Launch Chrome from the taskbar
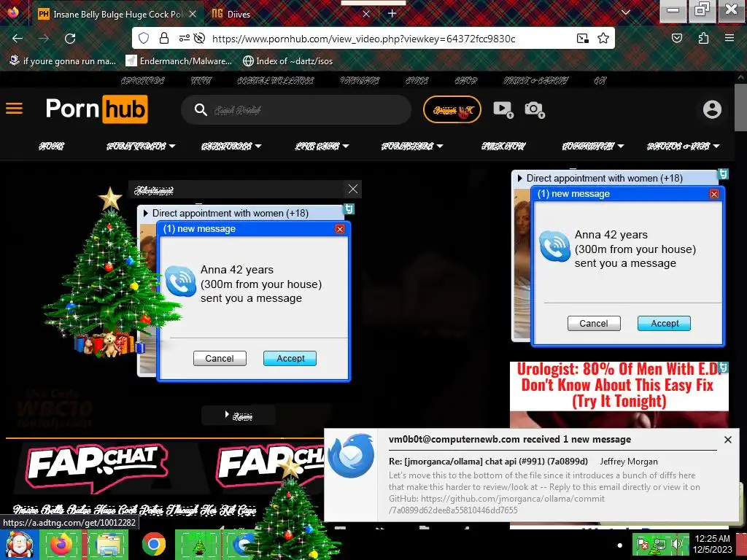747x560 pixels. coord(153,544)
